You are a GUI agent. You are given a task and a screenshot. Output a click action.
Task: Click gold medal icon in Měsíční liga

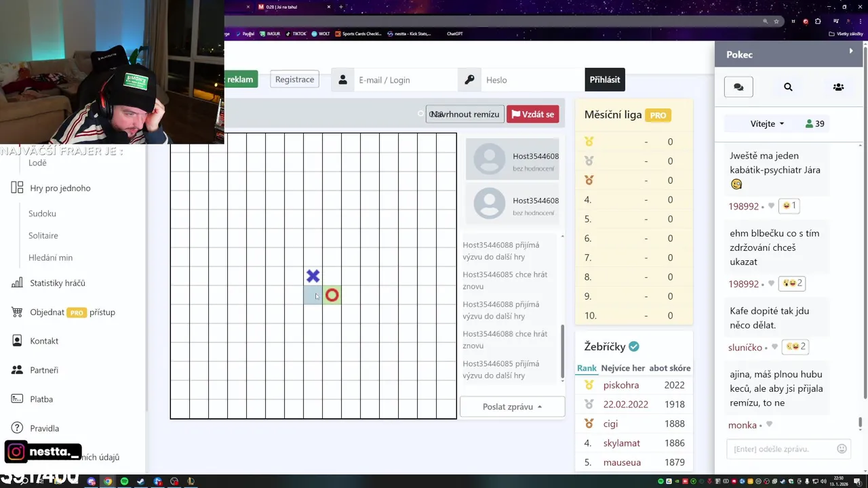589,142
